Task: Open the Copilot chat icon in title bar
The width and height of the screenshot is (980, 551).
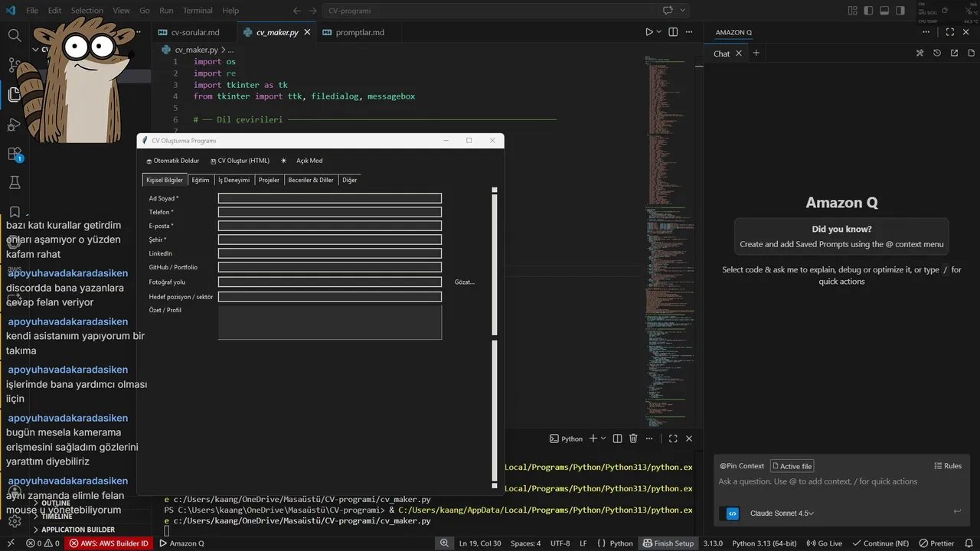Action: (668, 11)
